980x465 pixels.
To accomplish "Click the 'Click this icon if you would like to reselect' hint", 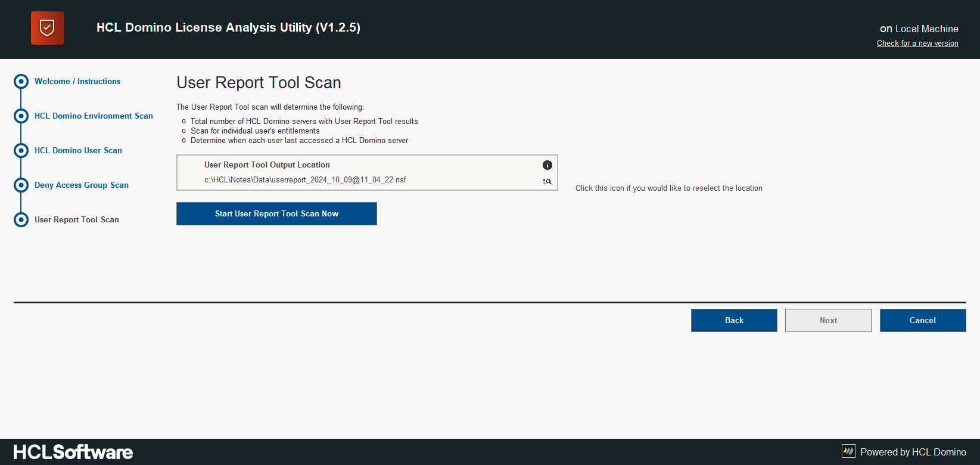I will tap(669, 188).
